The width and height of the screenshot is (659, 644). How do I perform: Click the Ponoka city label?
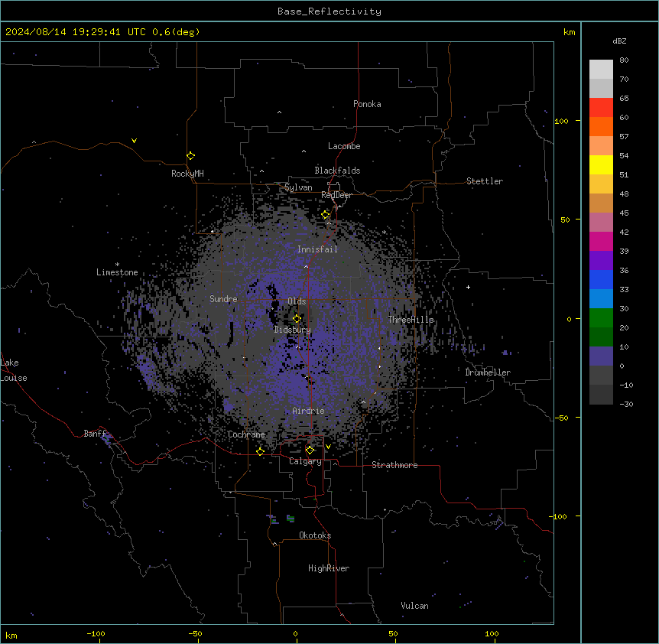point(367,104)
